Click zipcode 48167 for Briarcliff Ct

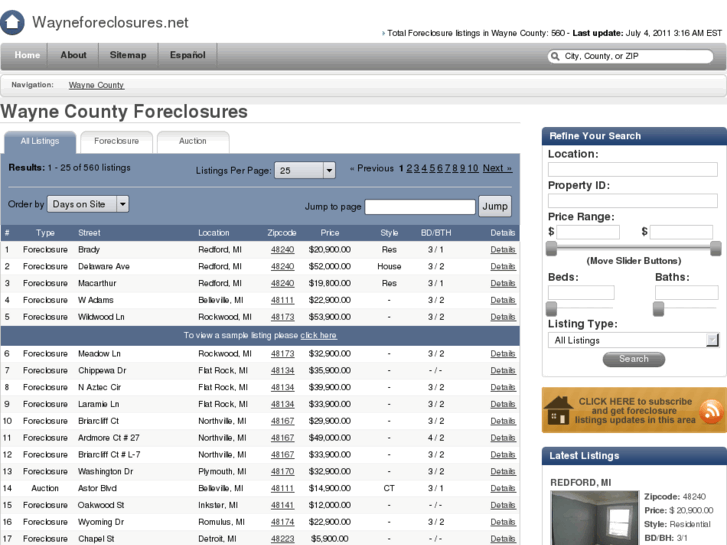[282, 421]
